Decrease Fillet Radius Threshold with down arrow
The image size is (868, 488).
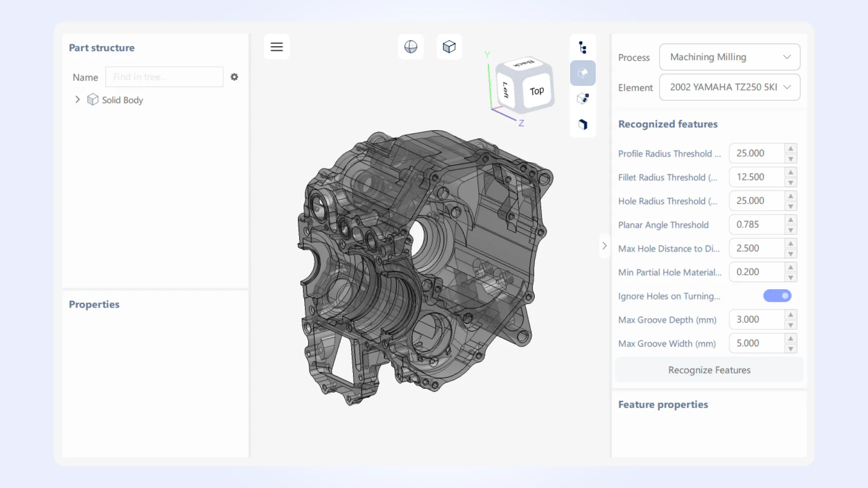tap(790, 183)
